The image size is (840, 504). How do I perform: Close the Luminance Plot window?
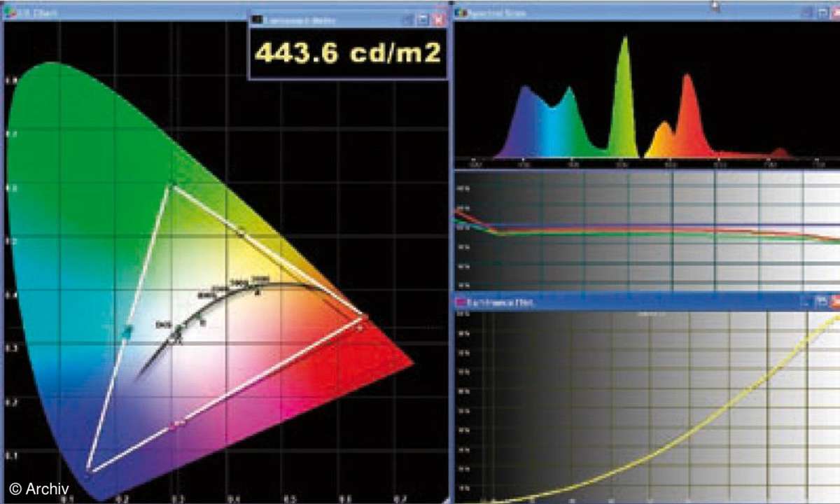pyautogui.click(x=834, y=302)
